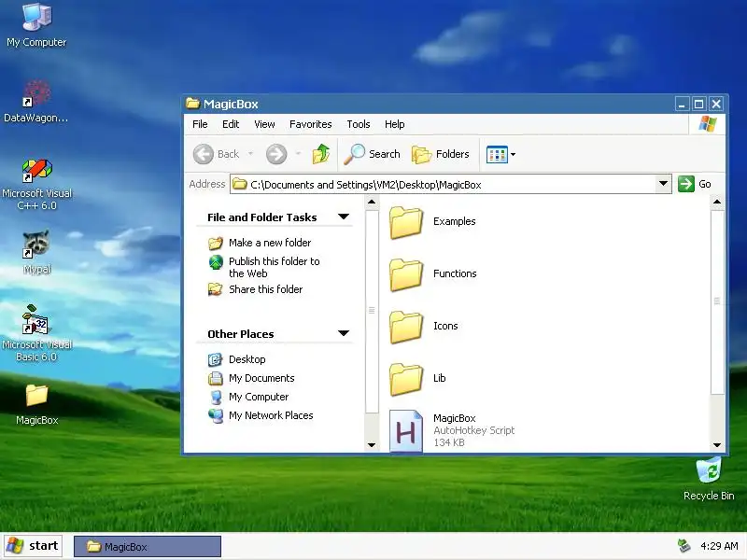747x560 pixels.
Task: Go to Desktop in Other Places
Action: 247,359
